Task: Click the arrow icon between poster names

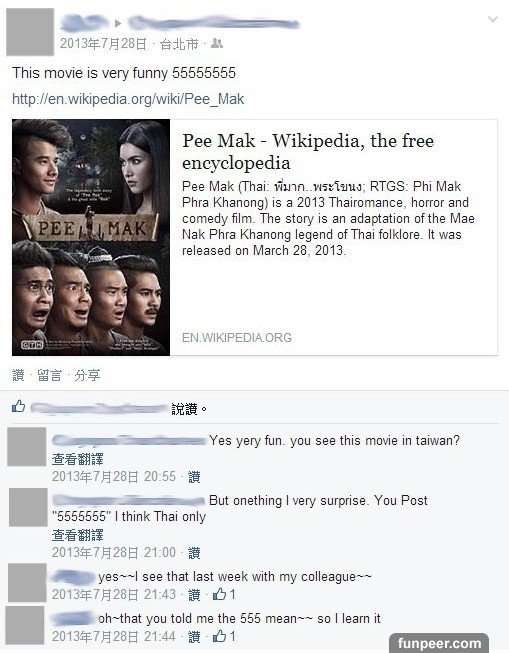Action: [x=118, y=23]
